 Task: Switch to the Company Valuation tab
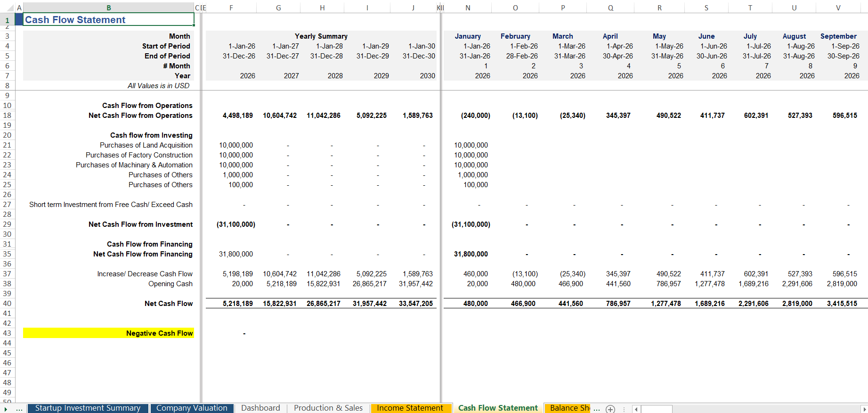(192, 408)
